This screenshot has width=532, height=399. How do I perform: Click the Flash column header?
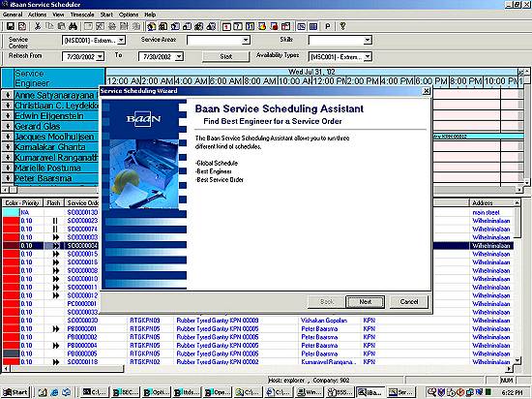(x=53, y=203)
